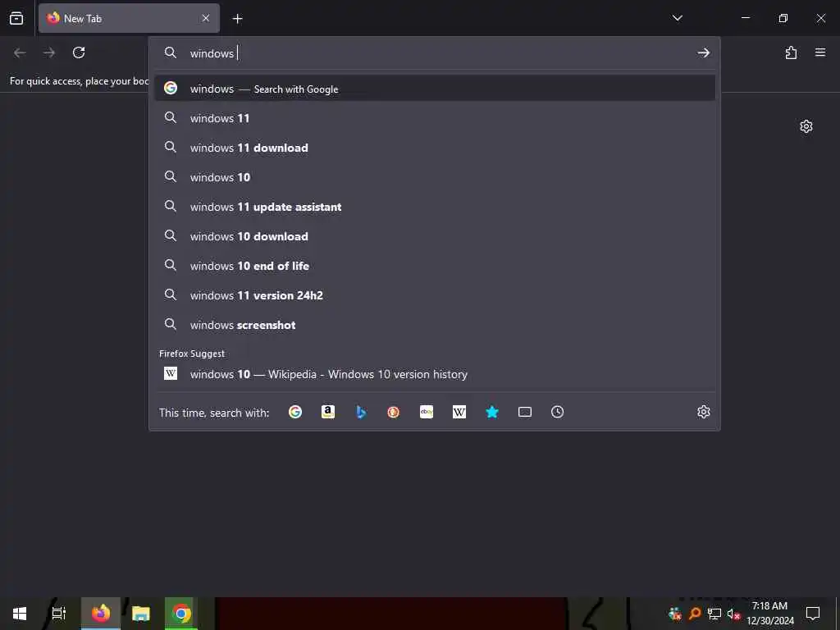Click the muted volume tray icon
This screenshot has width=840, height=630.
click(x=733, y=614)
